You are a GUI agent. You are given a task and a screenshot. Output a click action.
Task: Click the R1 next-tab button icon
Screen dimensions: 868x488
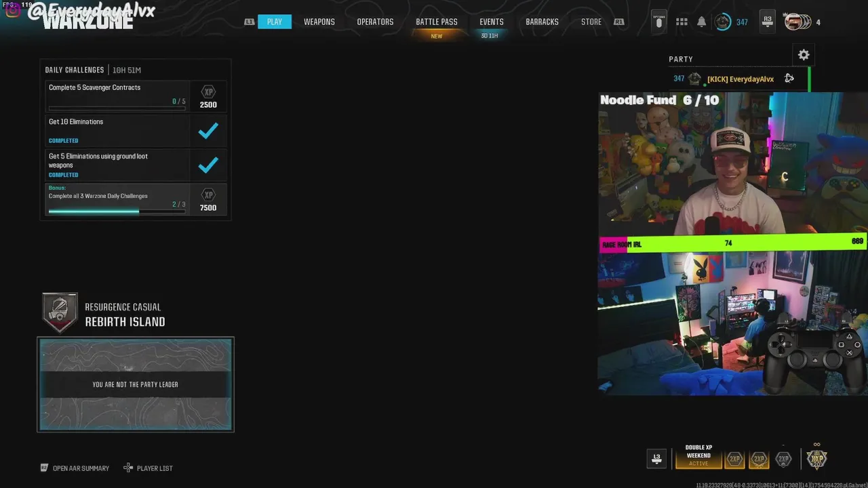pyautogui.click(x=618, y=22)
